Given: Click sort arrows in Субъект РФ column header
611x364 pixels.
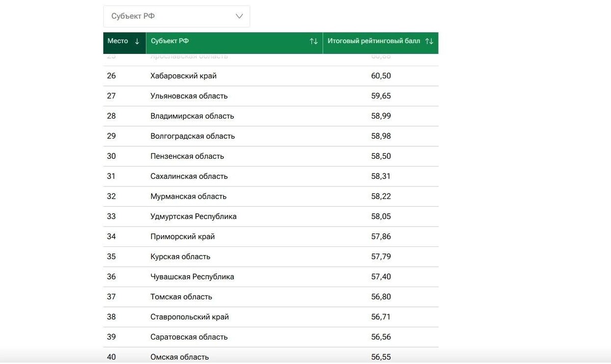Looking at the screenshot, I should 314,41.
